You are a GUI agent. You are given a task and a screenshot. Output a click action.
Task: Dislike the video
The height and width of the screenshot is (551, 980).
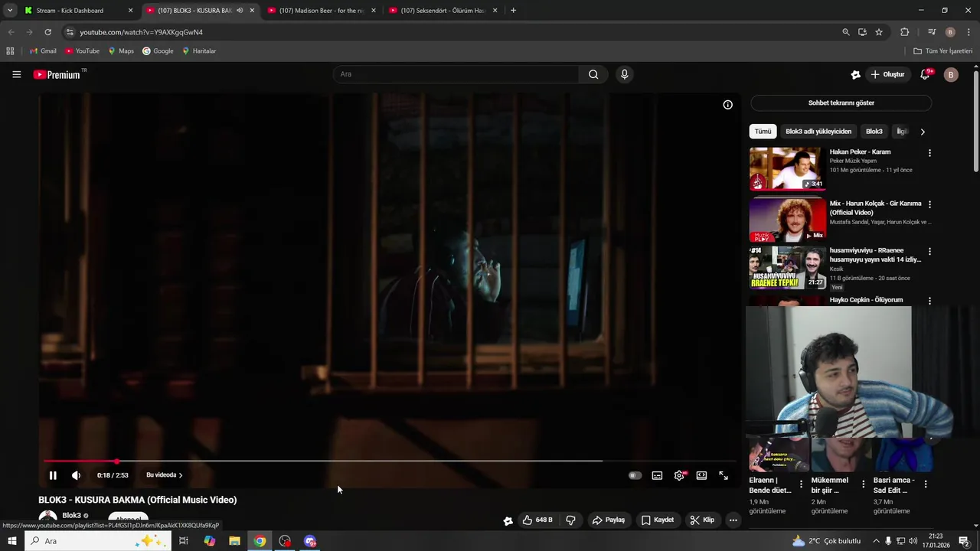tap(570, 520)
